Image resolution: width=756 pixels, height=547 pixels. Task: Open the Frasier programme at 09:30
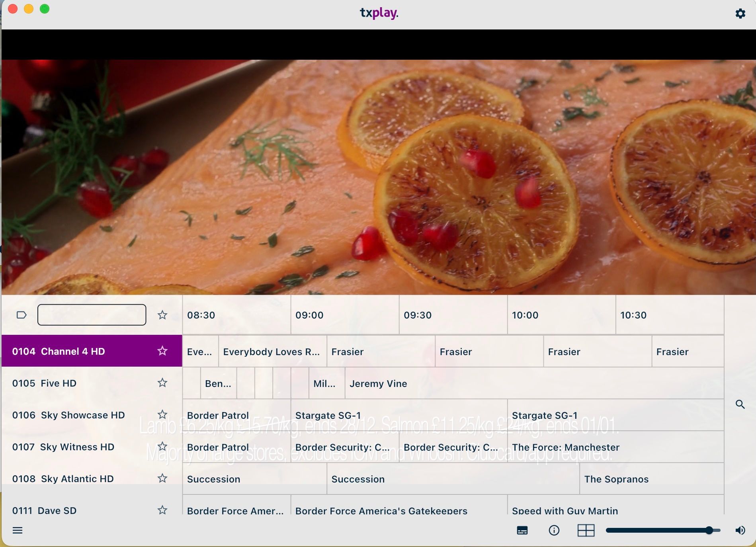489,352
